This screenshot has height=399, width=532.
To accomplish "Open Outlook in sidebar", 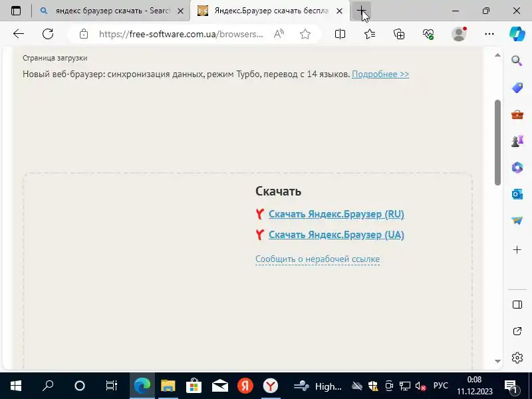I will [517, 194].
